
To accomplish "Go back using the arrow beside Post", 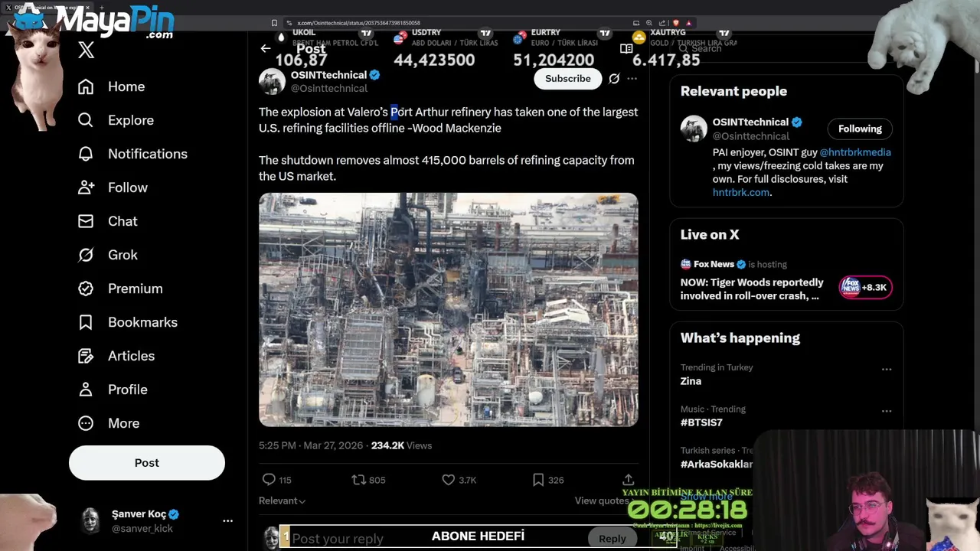I will coord(266,48).
